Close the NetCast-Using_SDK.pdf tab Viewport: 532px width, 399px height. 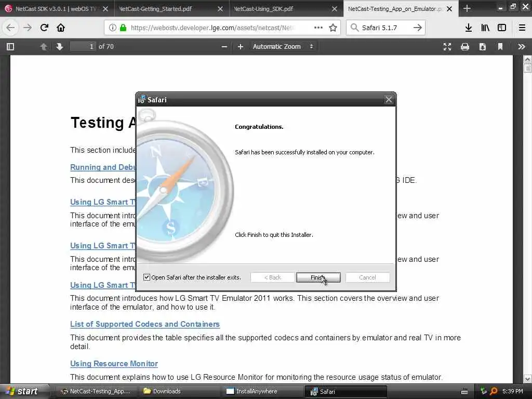point(335,9)
